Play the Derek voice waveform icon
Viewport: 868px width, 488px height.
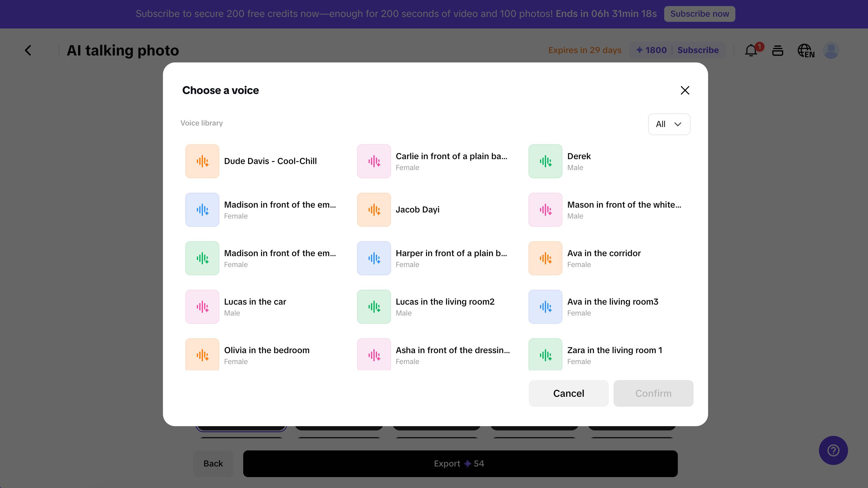(545, 161)
